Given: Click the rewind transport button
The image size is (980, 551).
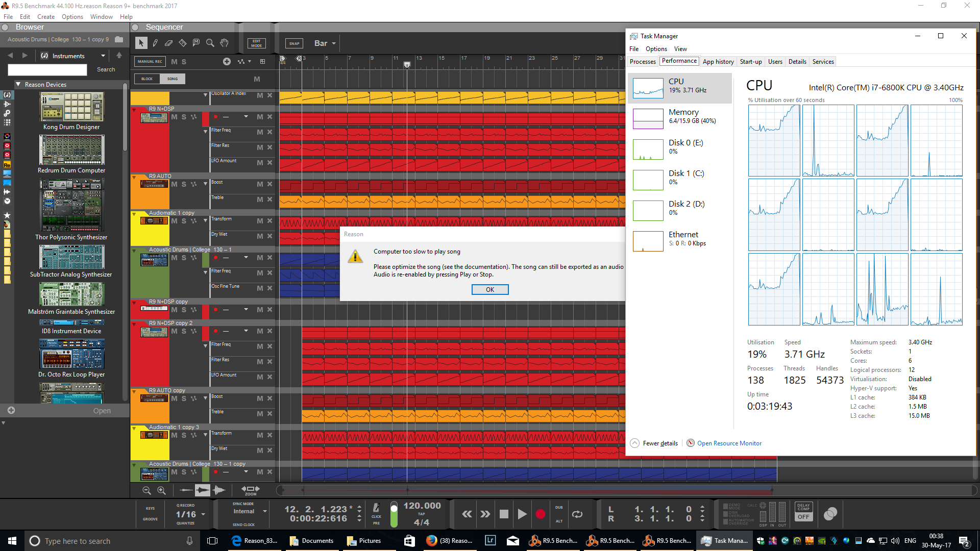Looking at the screenshot, I should [467, 514].
